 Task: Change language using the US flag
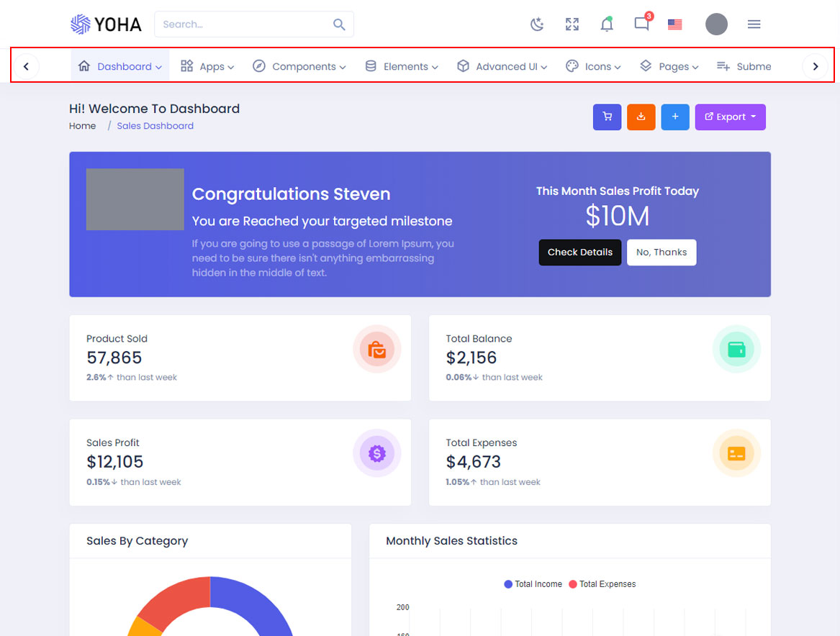674,24
